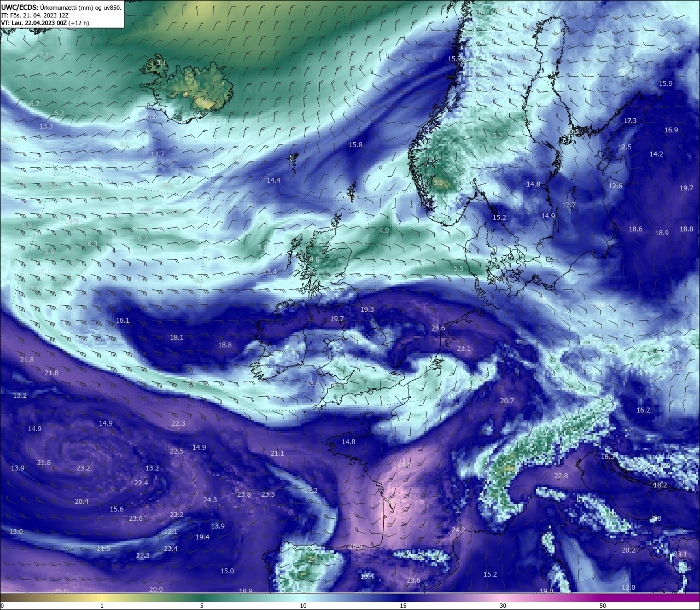This screenshot has width=700, height=610.
Task: Click the value 19.4 in the Atlantic
Action: click(x=202, y=537)
